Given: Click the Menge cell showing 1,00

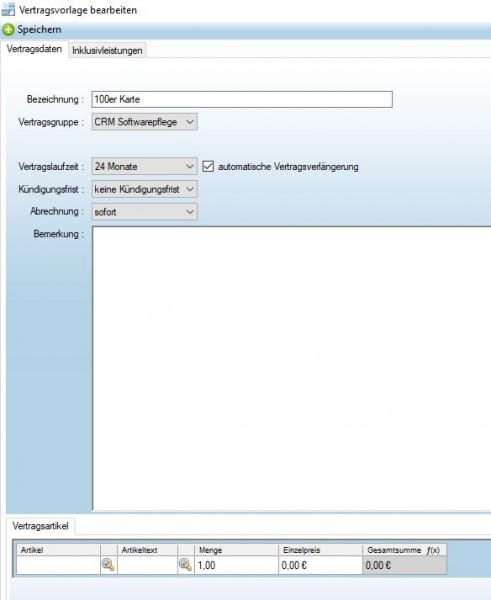Looking at the screenshot, I should tap(236, 565).
